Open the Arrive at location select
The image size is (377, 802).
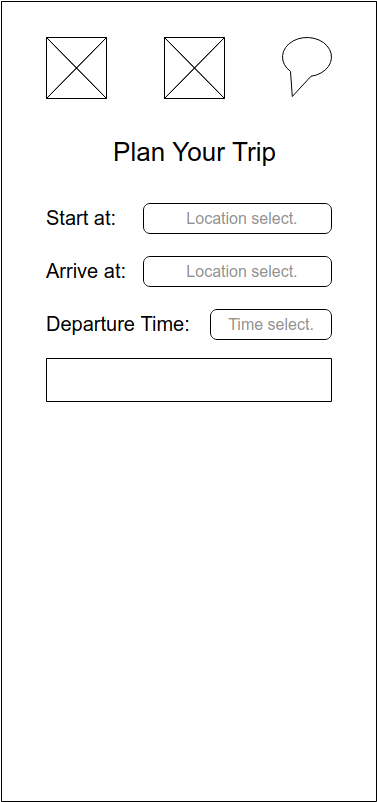237,272
